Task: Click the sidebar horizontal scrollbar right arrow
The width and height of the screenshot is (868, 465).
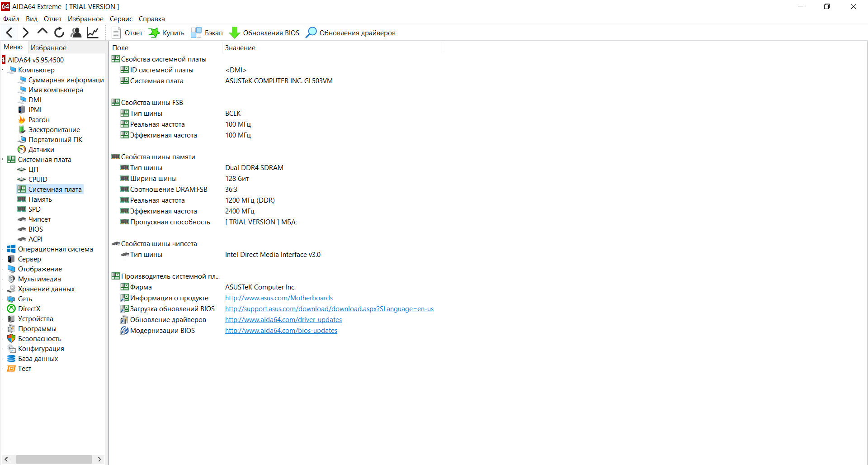Action: [x=99, y=459]
